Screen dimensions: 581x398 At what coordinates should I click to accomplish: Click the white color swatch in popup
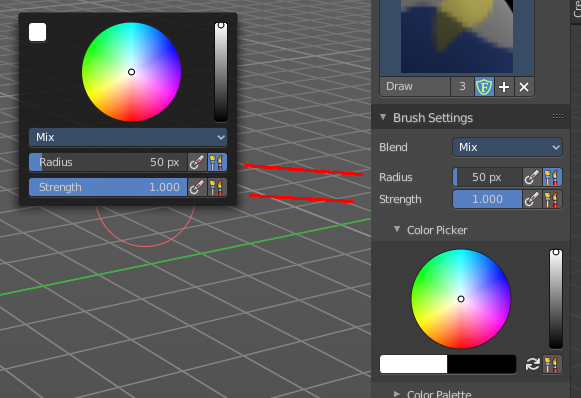click(x=37, y=32)
